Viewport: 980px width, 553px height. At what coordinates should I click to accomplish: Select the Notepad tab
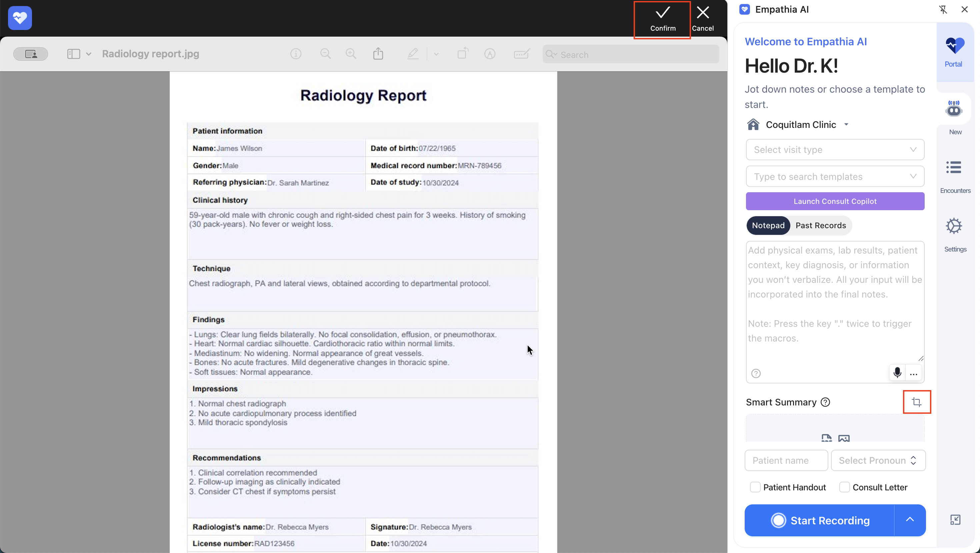click(x=768, y=226)
